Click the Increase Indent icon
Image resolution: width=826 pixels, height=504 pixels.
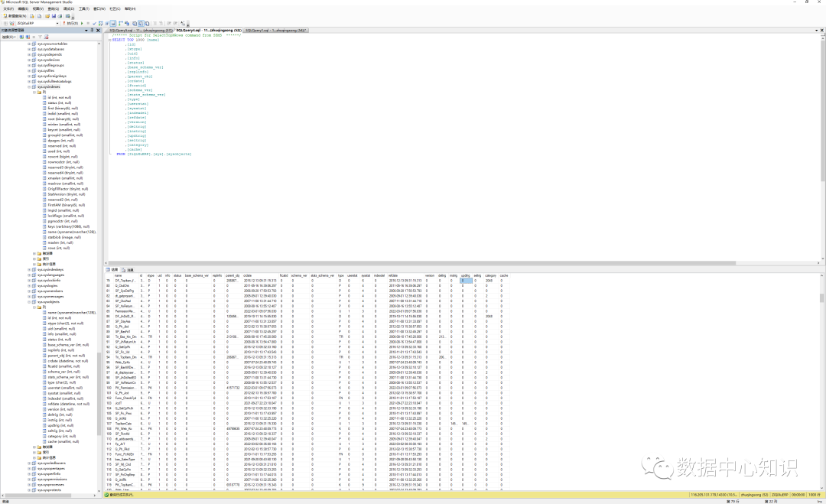click(175, 23)
